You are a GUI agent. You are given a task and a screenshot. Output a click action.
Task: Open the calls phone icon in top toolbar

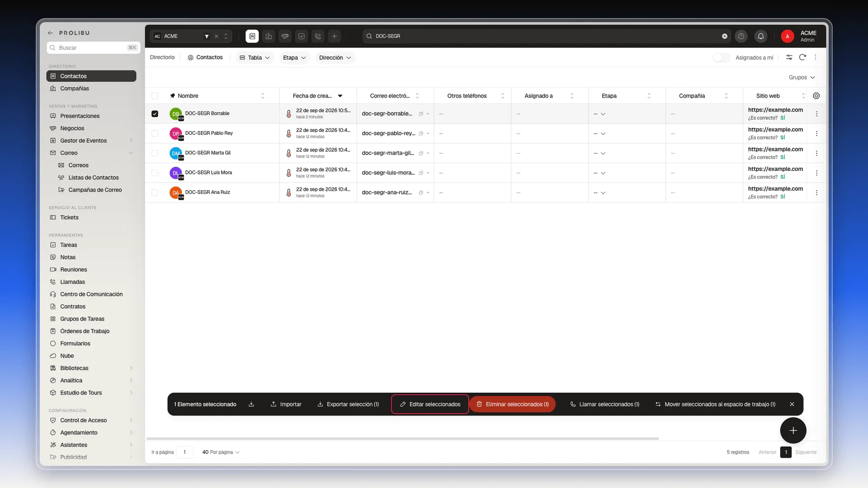[318, 36]
